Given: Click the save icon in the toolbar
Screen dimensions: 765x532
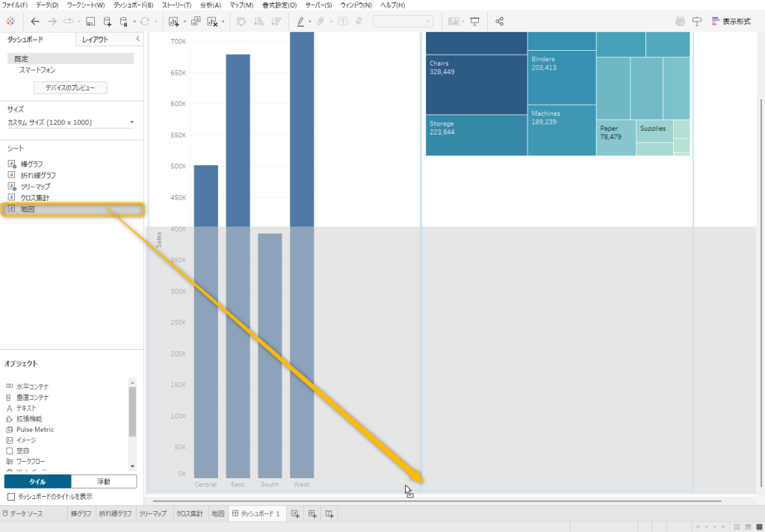Looking at the screenshot, I should (x=90, y=22).
